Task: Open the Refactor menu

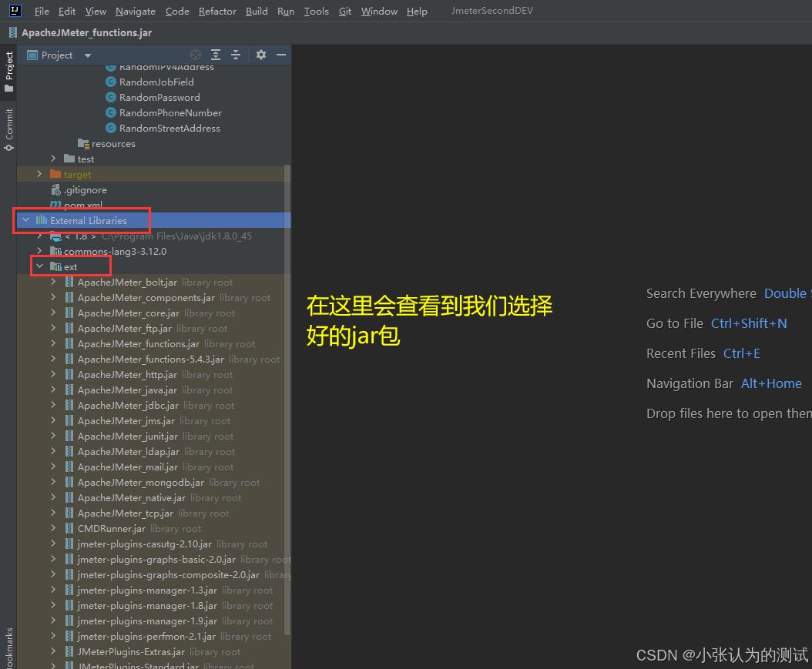Action: (x=217, y=11)
